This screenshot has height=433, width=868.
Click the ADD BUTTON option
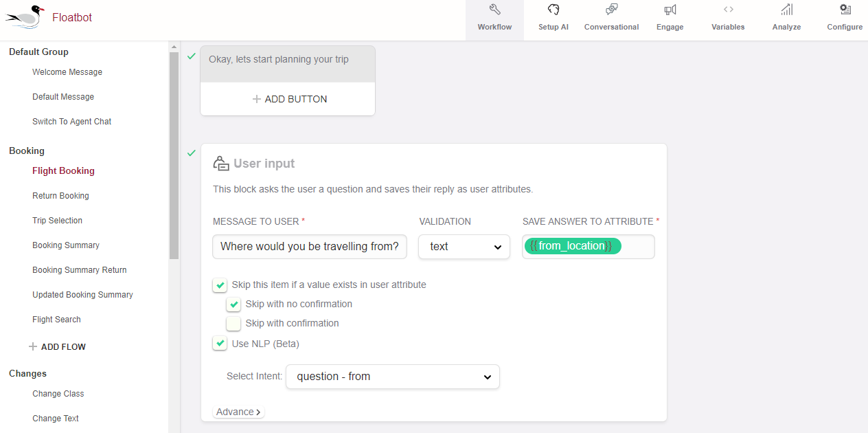click(x=288, y=99)
